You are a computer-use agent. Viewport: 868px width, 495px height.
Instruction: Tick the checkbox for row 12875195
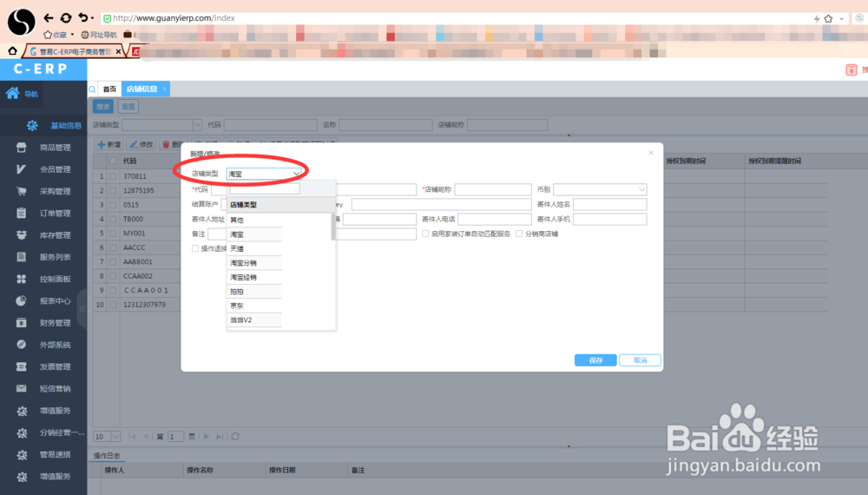pos(113,190)
